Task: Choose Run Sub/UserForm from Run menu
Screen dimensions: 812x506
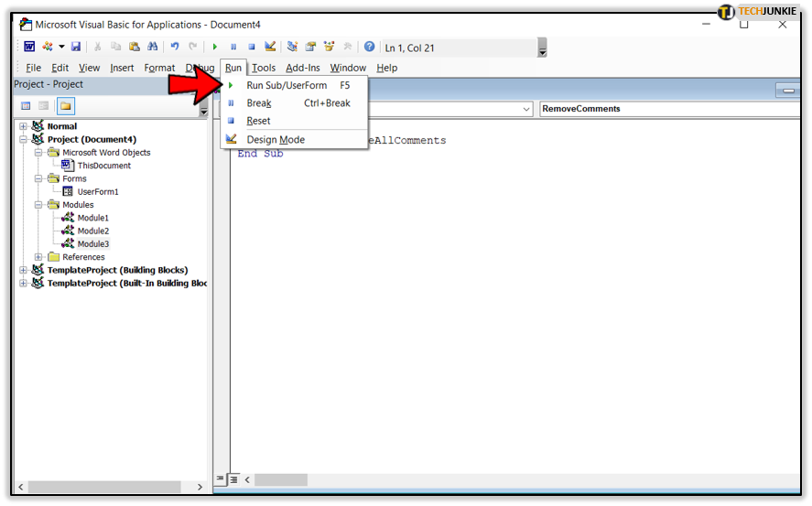Action: pos(294,85)
